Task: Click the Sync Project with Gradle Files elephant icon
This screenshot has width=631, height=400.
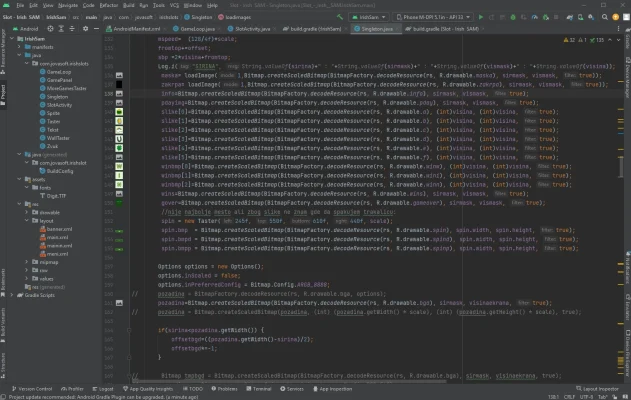Action: click(x=569, y=17)
